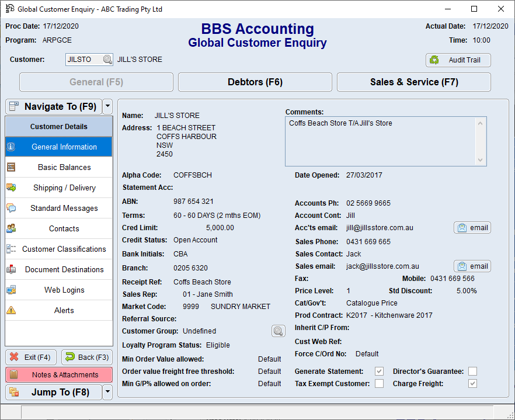Open Contacts from the sidebar
This screenshot has height=420, width=515.
(64, 228)
